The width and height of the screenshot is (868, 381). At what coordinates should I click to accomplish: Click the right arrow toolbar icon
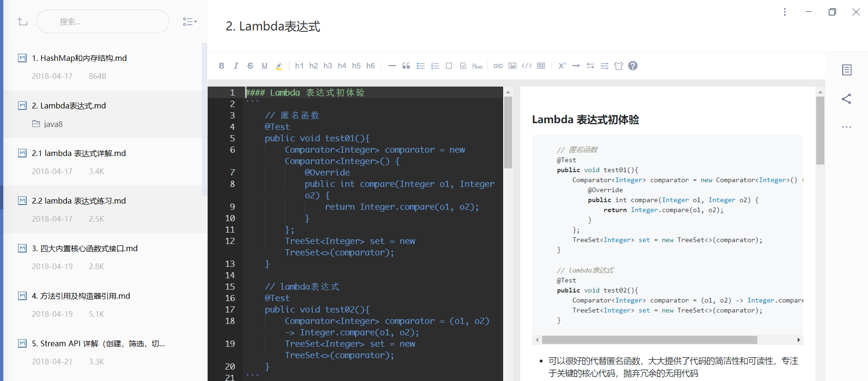pyautogui.click(x=576, y=66)
